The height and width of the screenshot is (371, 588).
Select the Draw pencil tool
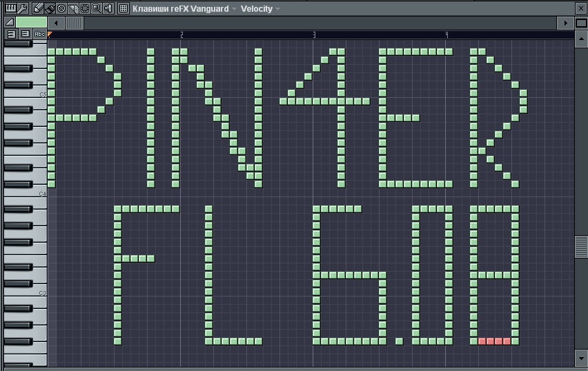pyautogui.click(x=38, y=8)
